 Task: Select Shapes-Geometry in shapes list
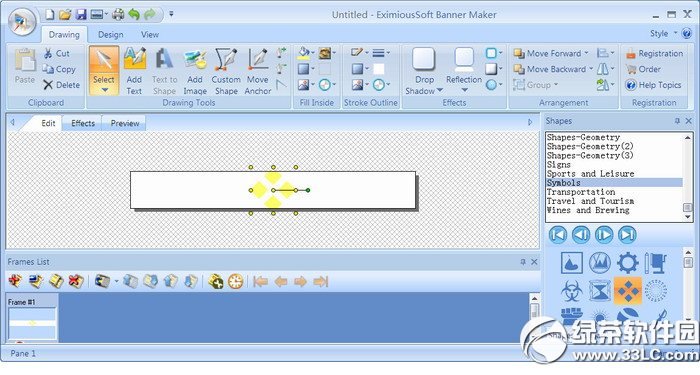(583, 138)
